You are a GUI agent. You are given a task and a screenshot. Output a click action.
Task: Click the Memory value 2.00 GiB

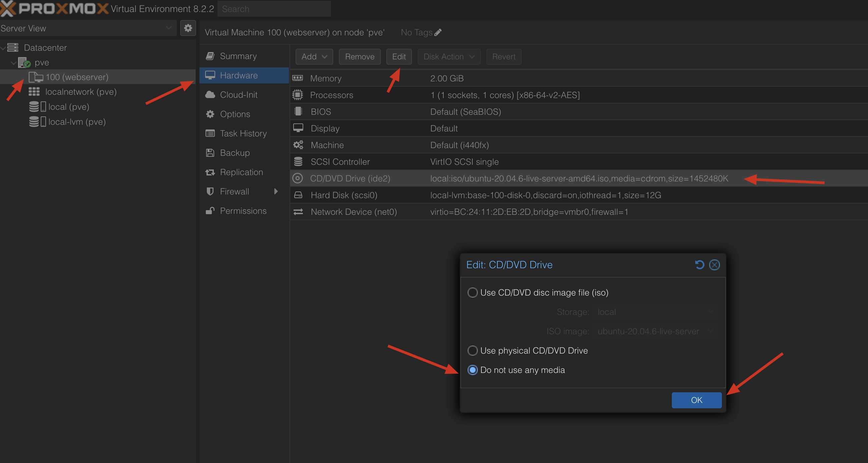tap(447, 78)
